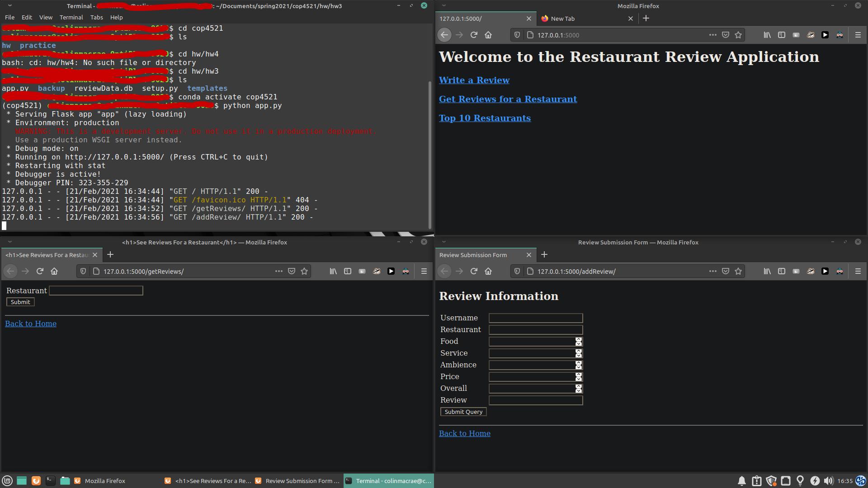Image resolution: width=868 pixels, height=488 pixels.
Task: Open the page actions ellipsis in the getReviews address bar
Action: (x=278, y=271)
